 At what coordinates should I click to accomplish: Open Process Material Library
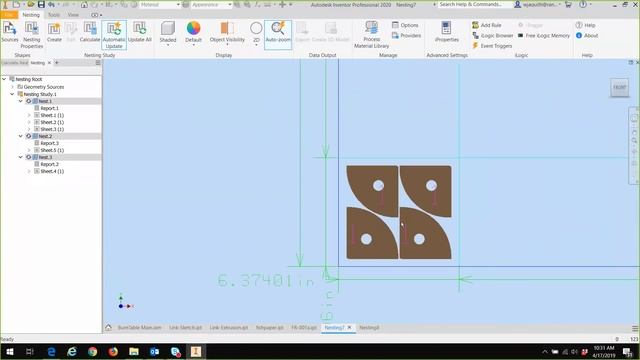click(x=371, y=35)
